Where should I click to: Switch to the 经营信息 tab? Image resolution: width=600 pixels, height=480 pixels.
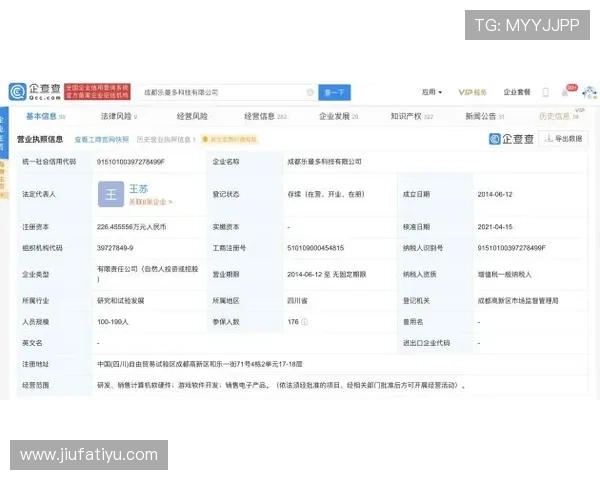point(266,116)
